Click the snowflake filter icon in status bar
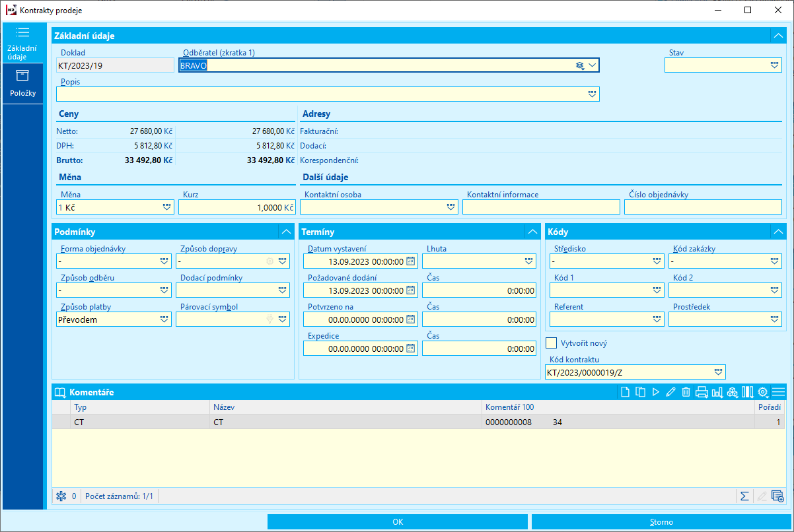This screenshot has height=532, width=794. (x=61, y=496)
